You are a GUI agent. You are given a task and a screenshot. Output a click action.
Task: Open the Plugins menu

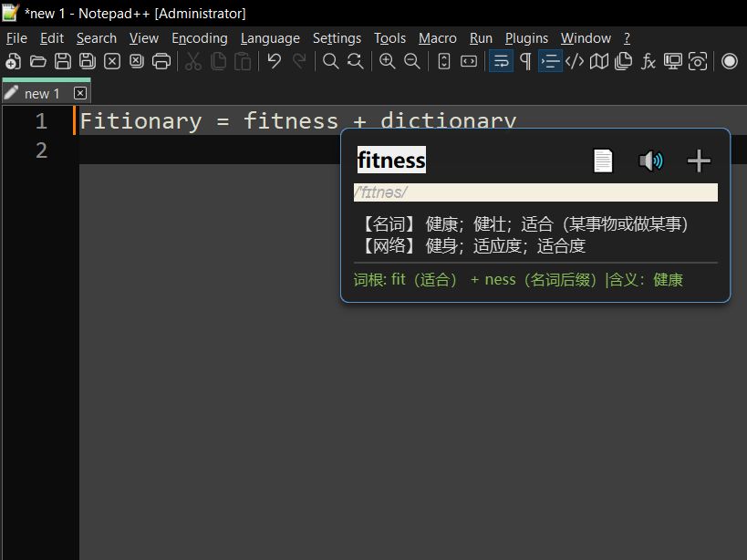coord(526,38)
